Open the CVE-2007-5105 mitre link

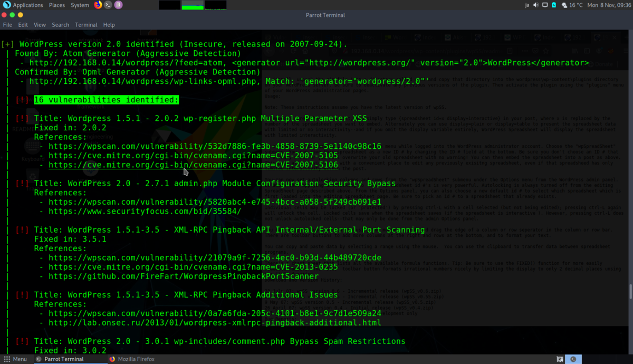pyautogui.click(x=193, y=156)
